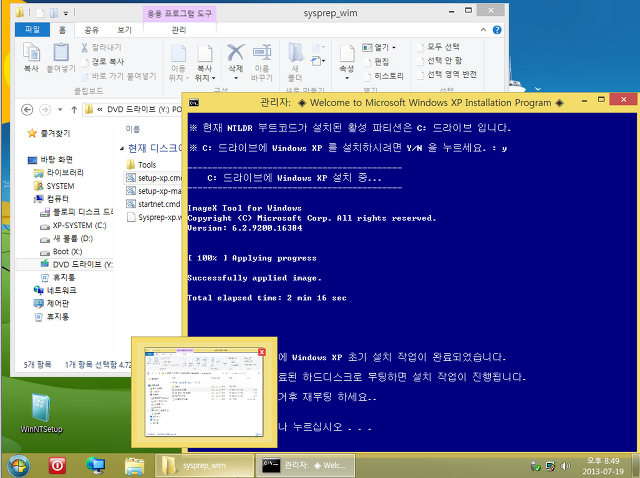
Task: Select startnet.cmd file
Action: click(x=153, y=204)
